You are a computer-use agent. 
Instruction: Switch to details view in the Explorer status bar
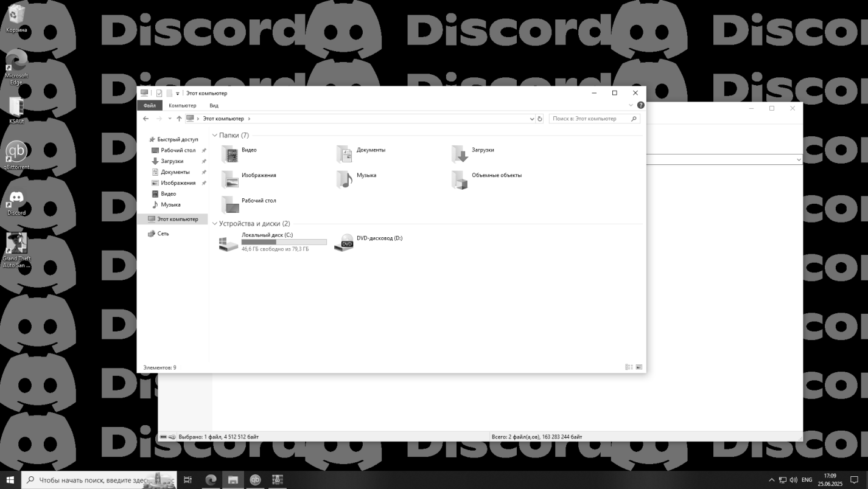629,367
